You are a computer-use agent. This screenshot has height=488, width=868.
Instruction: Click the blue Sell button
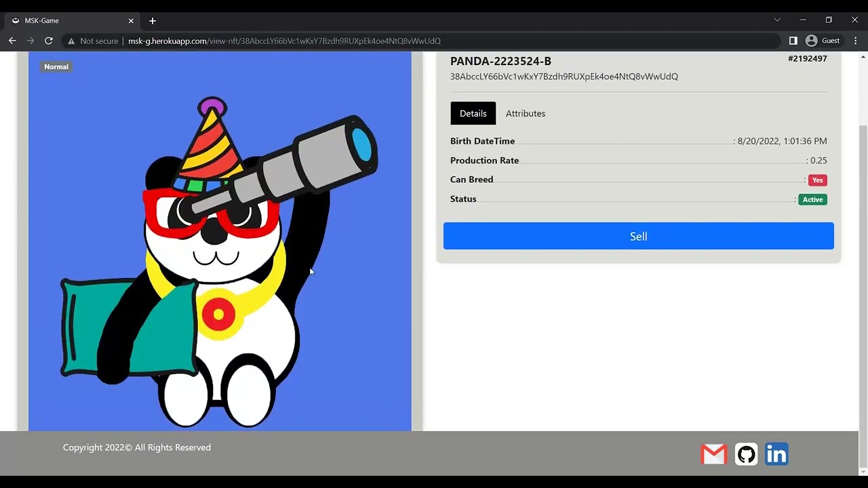click(x=639, y=236)
